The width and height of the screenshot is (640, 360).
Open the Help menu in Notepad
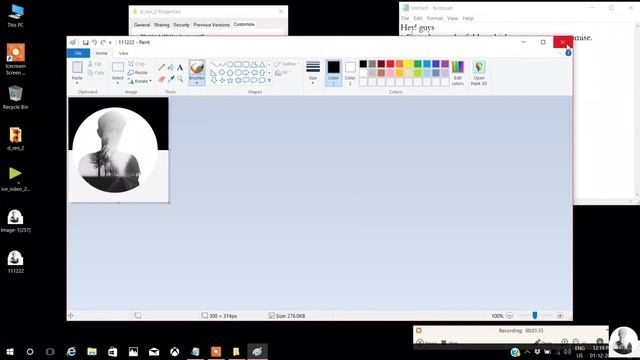(468, 18)
